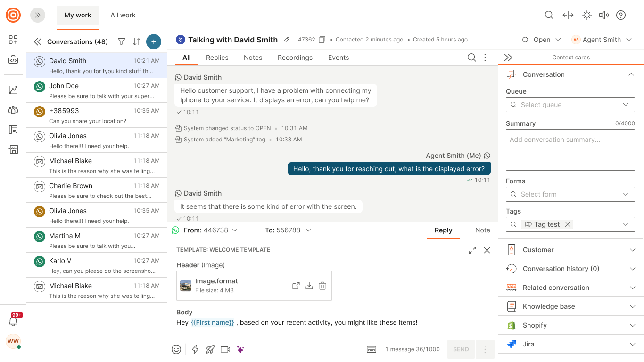644x362 pixels.
Task: Edit conversation title with pencil icon
Action: pyautogui.click(x=287, y=40)
